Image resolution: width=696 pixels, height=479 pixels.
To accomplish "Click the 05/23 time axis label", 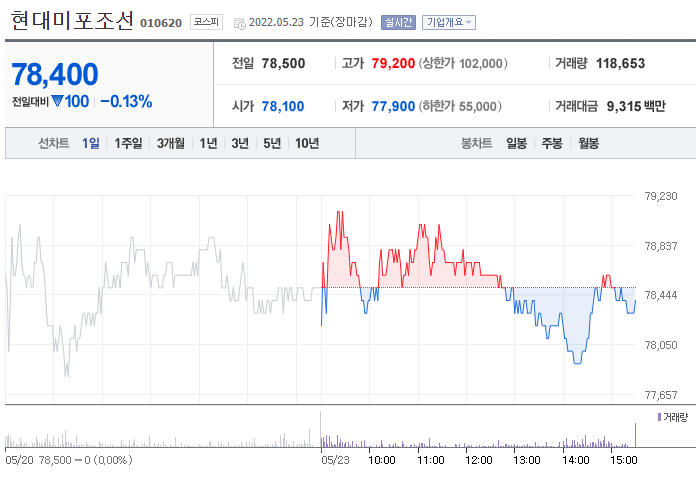I will [x=335, y=460].
